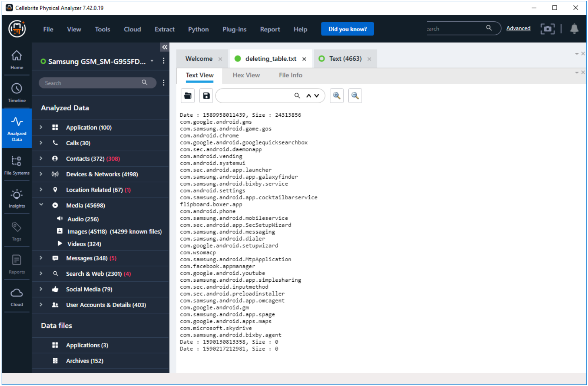Open the Plug-ins menu
The width and height of the screenshot is (588, 386).
point(234,29)
